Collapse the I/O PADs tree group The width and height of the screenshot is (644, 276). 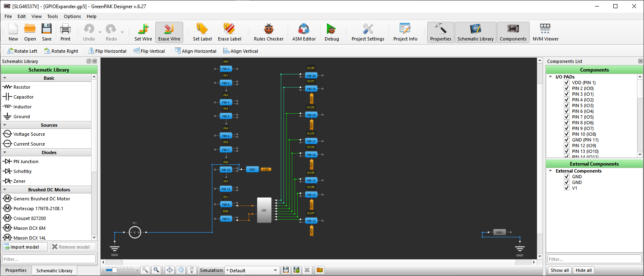click(x=550, y=77)
